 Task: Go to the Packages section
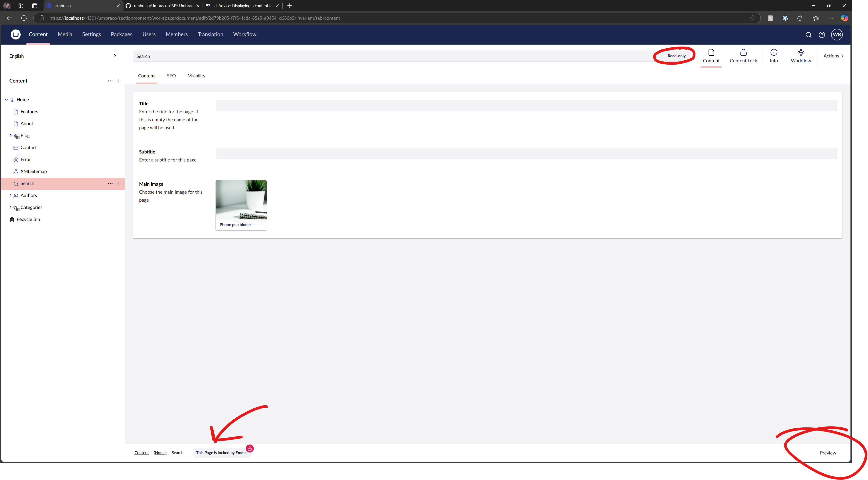(122, 34)
